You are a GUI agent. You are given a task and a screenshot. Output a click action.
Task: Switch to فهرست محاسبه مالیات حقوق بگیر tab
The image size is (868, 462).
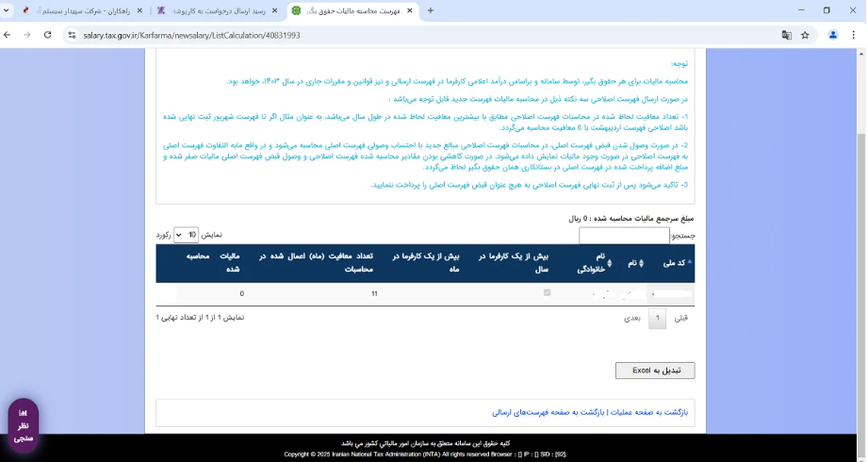(x=352, y=11)
